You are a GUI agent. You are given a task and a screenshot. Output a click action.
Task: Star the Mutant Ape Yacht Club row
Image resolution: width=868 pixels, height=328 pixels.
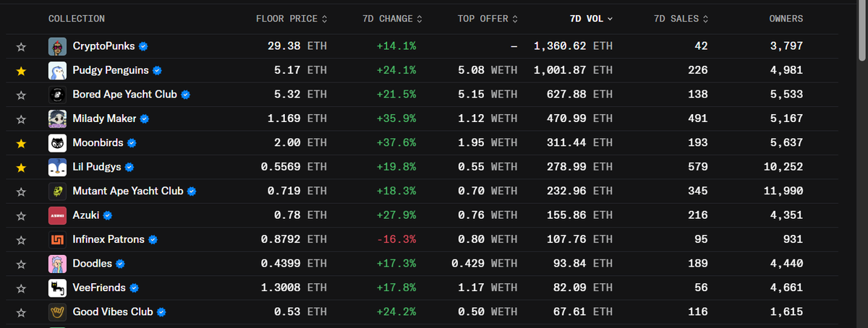[21, 192]
